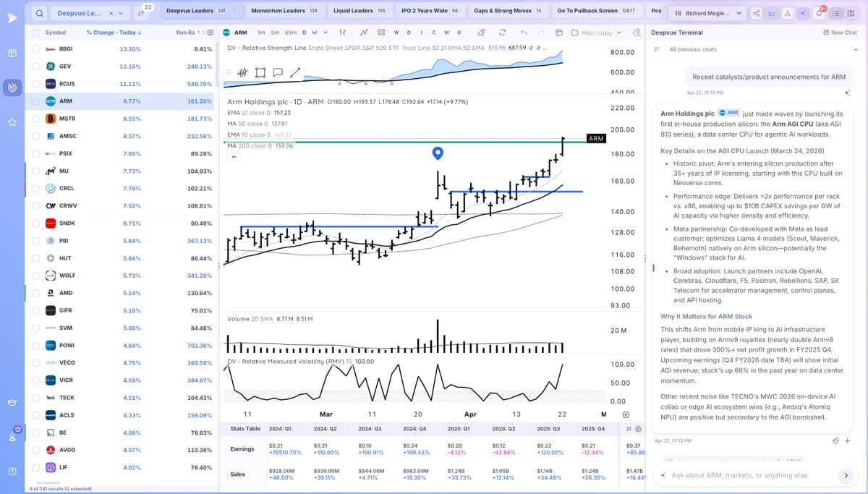Click the ARM ticker chip in the chat response
This screenshot has height=494, width=868.
[728, 113]
